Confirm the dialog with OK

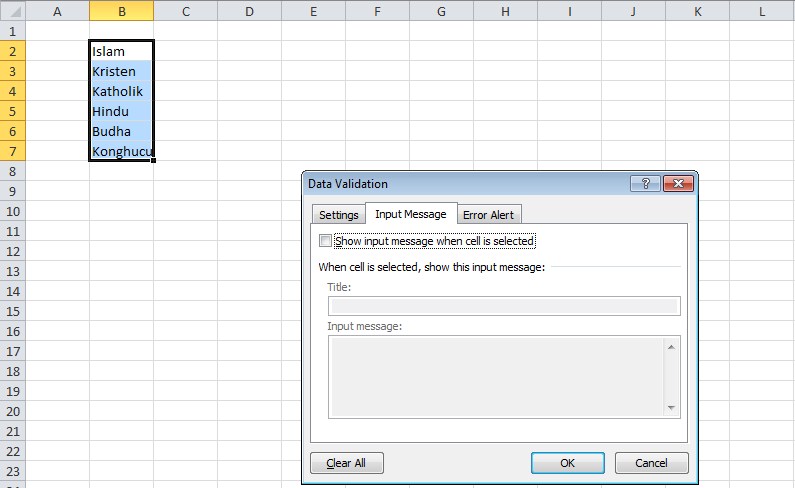567,463
